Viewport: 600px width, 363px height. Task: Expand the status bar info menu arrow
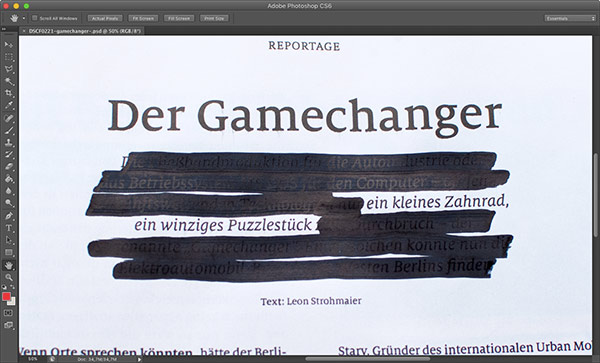coord(139,359)
